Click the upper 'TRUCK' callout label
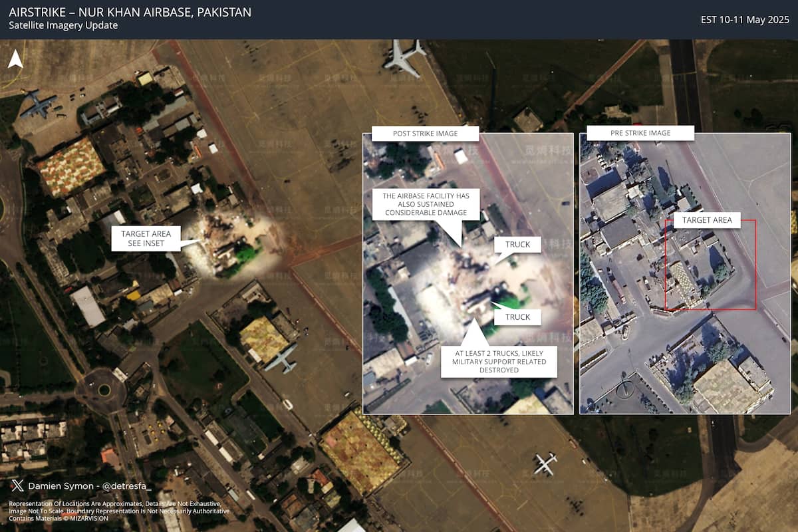The height and width of the screenshot is (532, 798). coord(517,245)
